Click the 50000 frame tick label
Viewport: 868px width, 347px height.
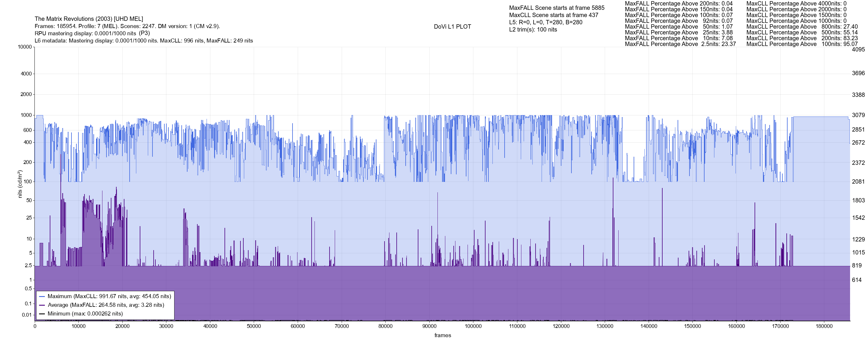(x=254, y=326)
